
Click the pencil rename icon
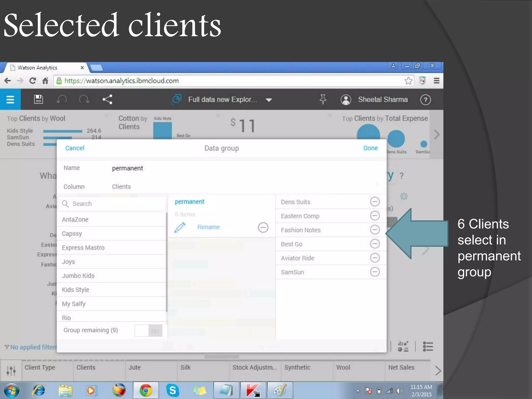click(180, 227)
